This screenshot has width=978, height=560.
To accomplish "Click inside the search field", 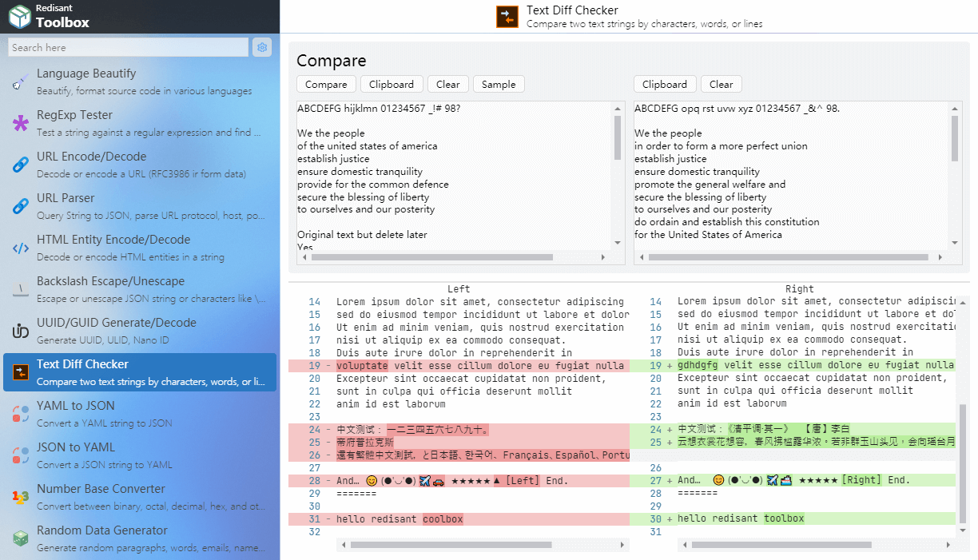I will tap(128, 47).
